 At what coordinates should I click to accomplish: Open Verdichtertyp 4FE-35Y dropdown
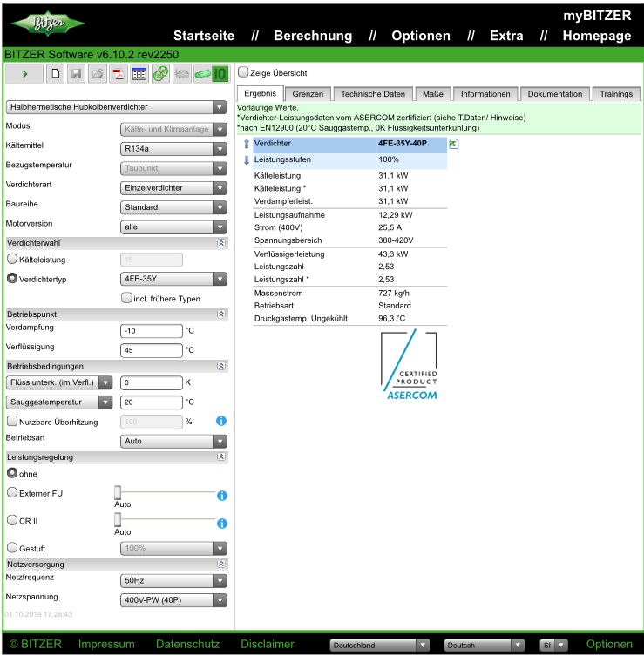click(x=173, y=279)
